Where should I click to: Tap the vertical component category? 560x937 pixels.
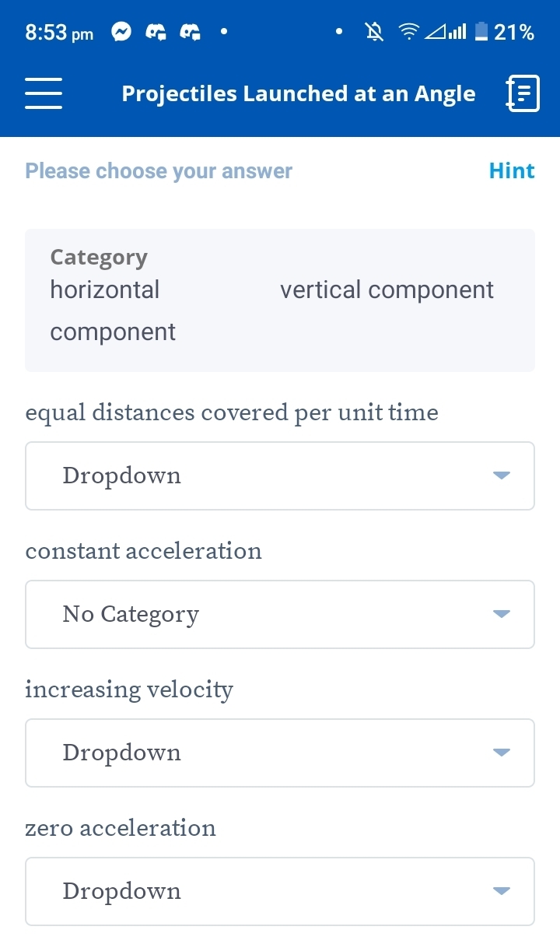(387, 290)
